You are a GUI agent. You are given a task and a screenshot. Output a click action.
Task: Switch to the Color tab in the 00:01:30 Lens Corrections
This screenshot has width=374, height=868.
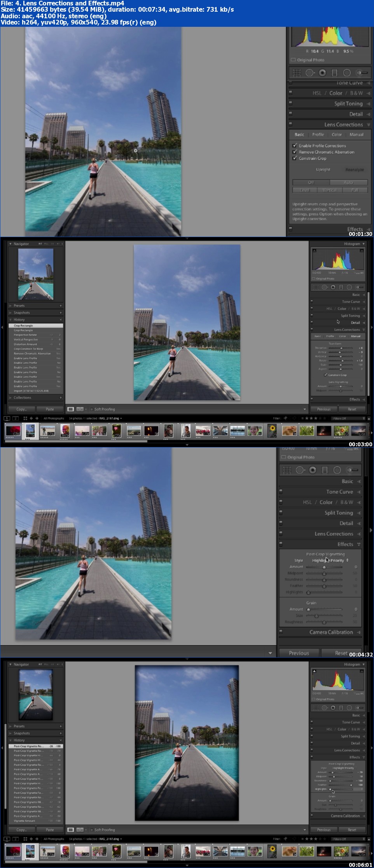click(x=337, y=134)
